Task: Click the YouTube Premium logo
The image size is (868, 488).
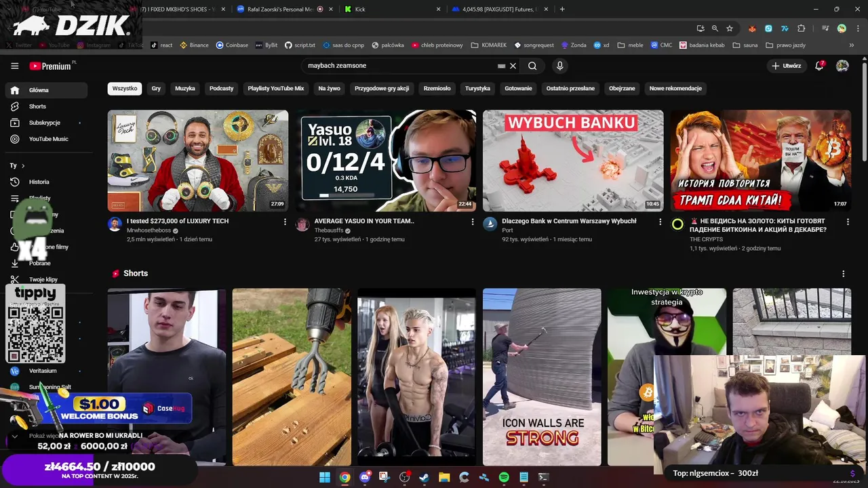Action: tap(51, 66)
